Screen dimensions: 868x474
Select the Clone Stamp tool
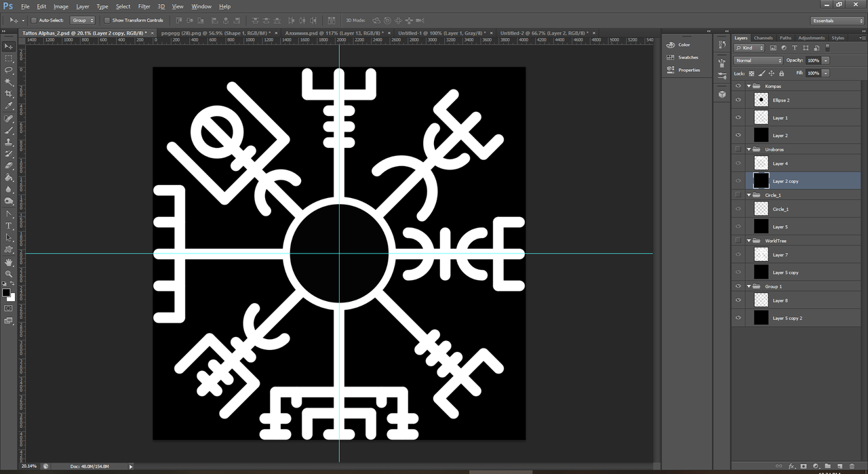coord(9,142)
